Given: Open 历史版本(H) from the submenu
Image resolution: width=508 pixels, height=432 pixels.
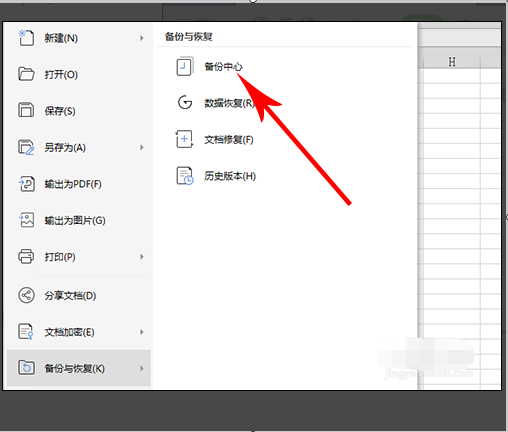Looking at the screenshot, I should tap(230, 176).
